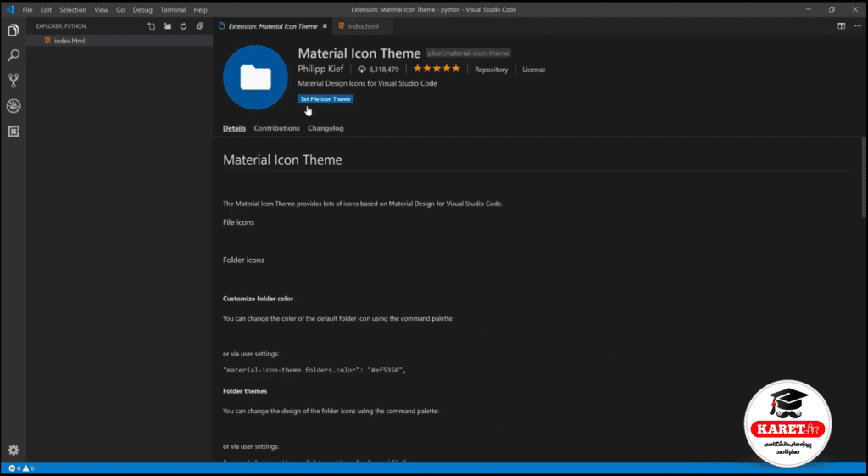
Task: Click the errors count in status bar
Action: pyautogui.click(x=14, y=469)
